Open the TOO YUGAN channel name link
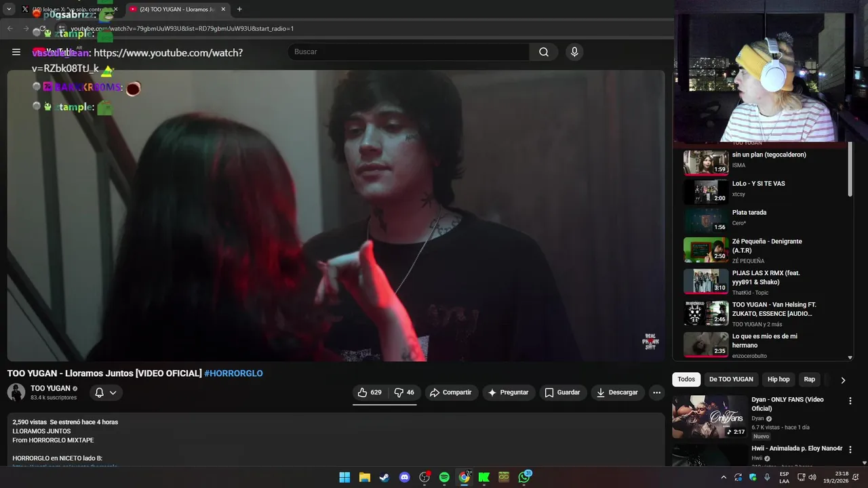 pos(50,388)
